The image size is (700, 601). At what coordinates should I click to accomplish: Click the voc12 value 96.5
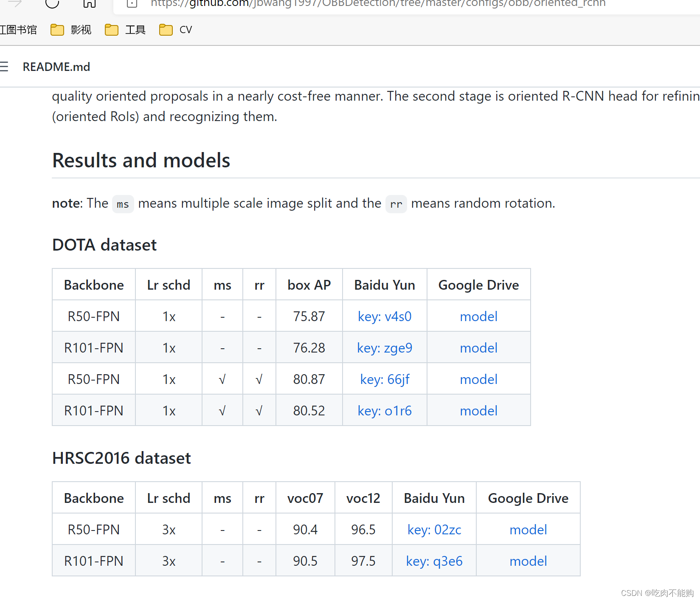click(363, 530)
